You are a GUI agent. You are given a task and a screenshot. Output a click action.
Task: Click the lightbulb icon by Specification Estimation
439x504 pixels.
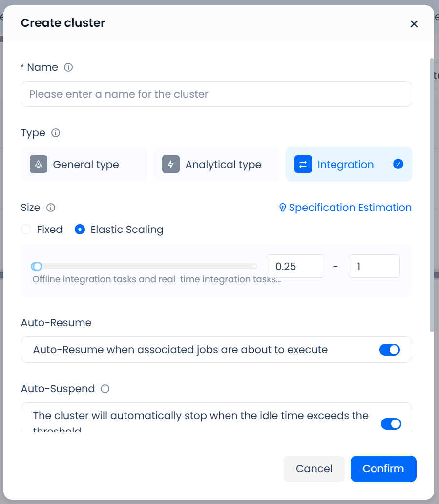282,208
